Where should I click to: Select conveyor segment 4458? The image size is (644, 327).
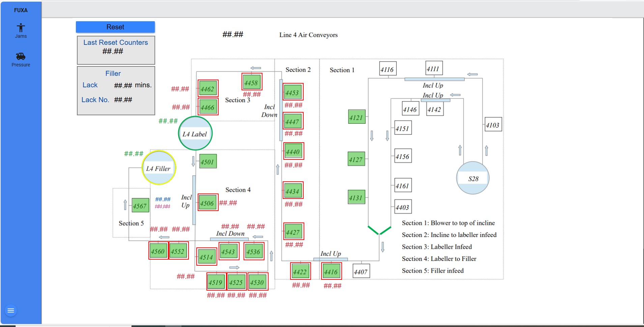[x=252, y=82]
